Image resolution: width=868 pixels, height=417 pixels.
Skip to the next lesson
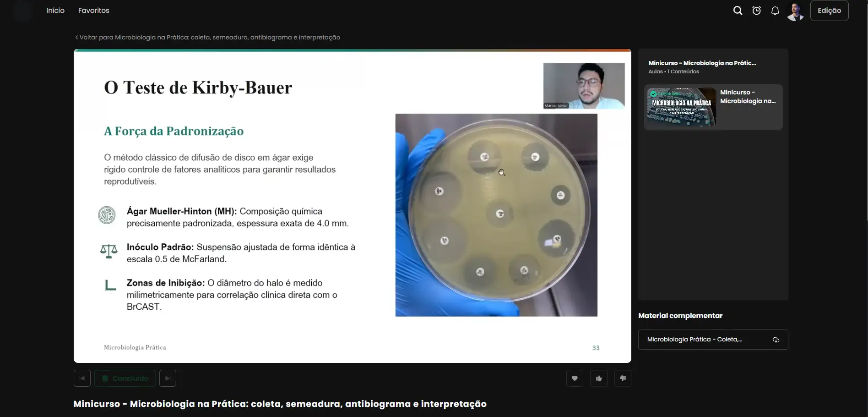tap(168, 378)
